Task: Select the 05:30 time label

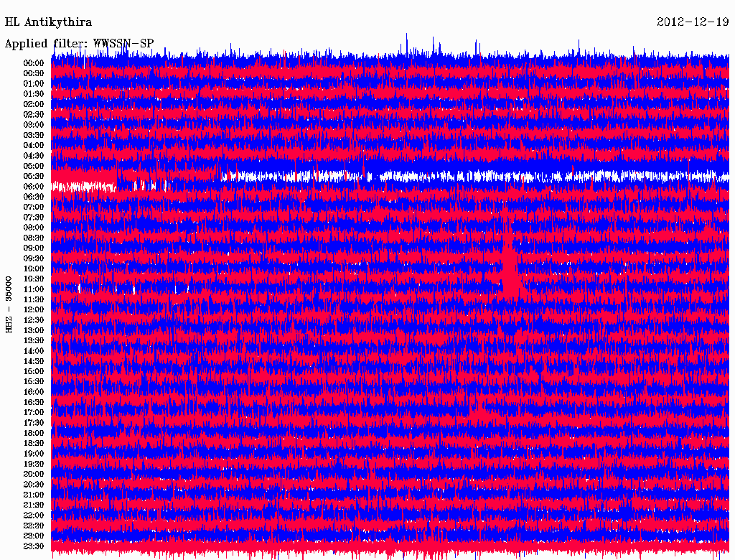Action: click(x=34, y=176)
